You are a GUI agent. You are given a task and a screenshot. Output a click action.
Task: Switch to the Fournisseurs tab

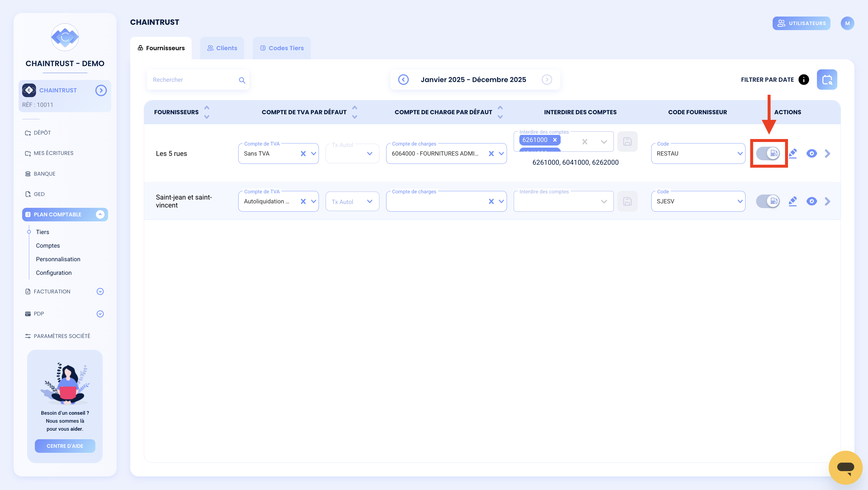[161, 48]
